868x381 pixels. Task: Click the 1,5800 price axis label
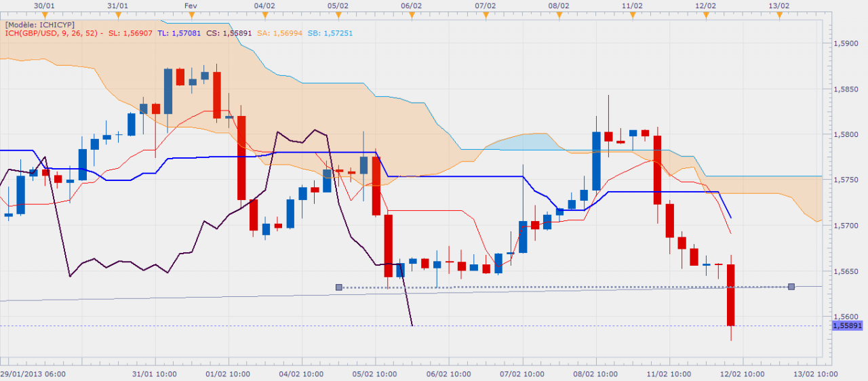(x=845, y=134)
